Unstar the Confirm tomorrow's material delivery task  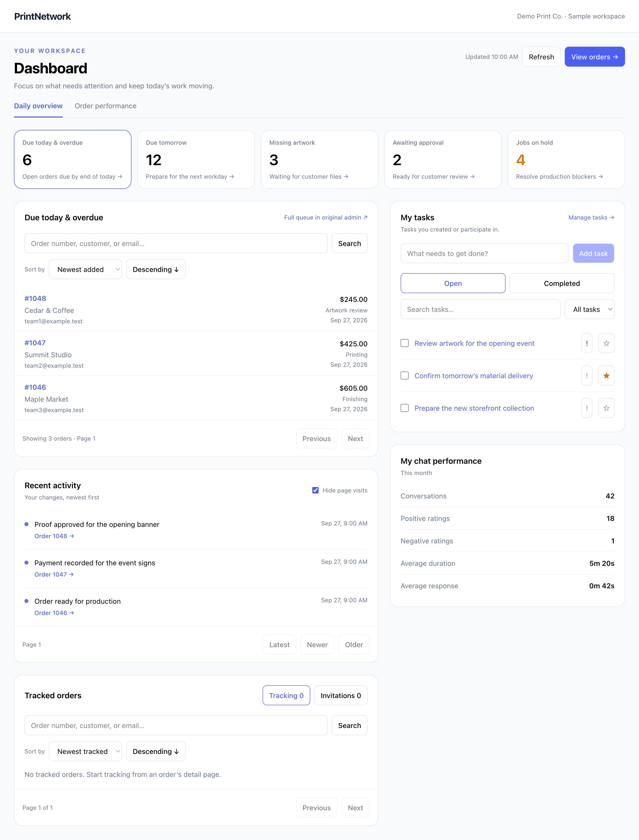606,375
